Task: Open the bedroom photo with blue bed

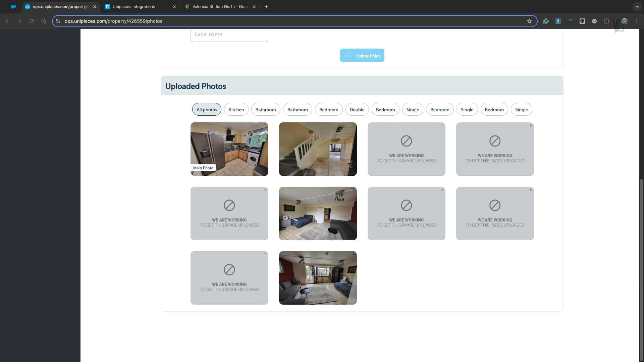Action: tap(318, 214)
